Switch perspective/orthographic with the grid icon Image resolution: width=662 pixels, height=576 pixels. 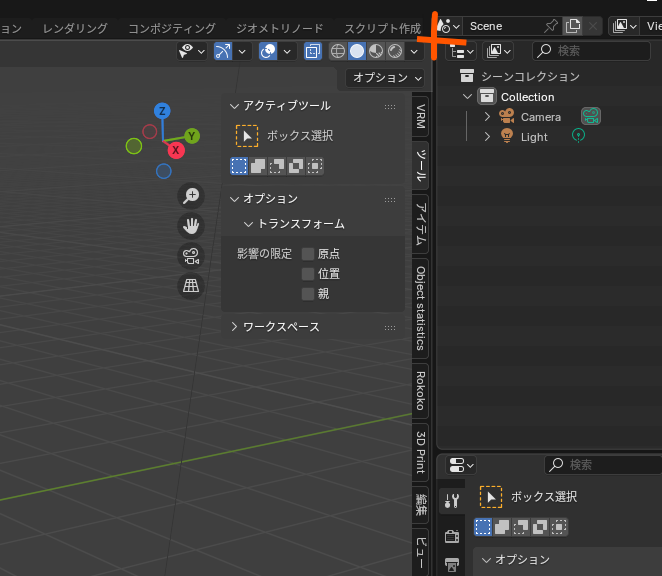click(x=191, y=286)
